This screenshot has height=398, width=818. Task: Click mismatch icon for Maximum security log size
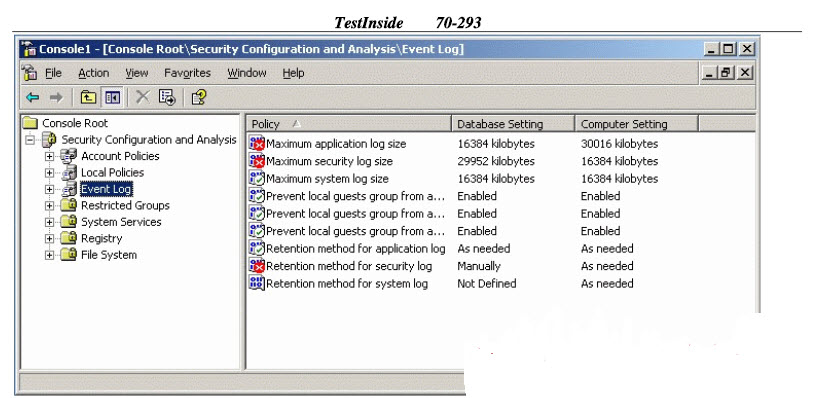[257, 161]
